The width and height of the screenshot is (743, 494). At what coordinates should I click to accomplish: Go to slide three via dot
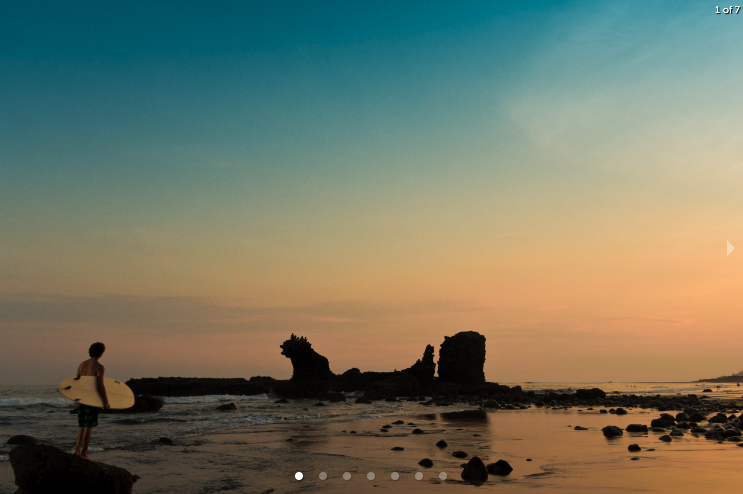347,476
